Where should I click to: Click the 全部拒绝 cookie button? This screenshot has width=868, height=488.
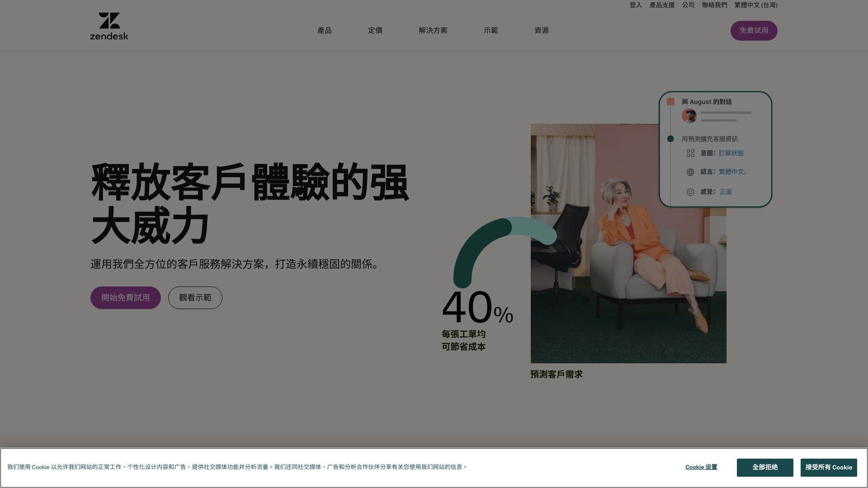764,467
